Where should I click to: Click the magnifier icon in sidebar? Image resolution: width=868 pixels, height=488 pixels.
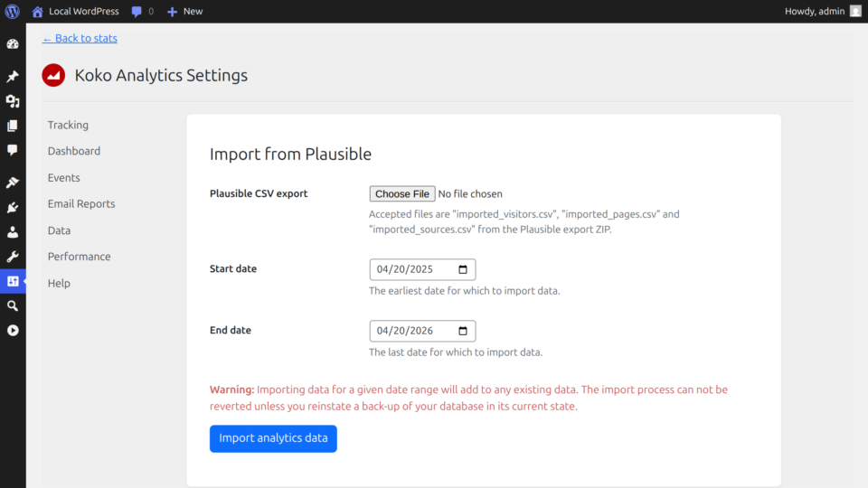tap(13, 306)
